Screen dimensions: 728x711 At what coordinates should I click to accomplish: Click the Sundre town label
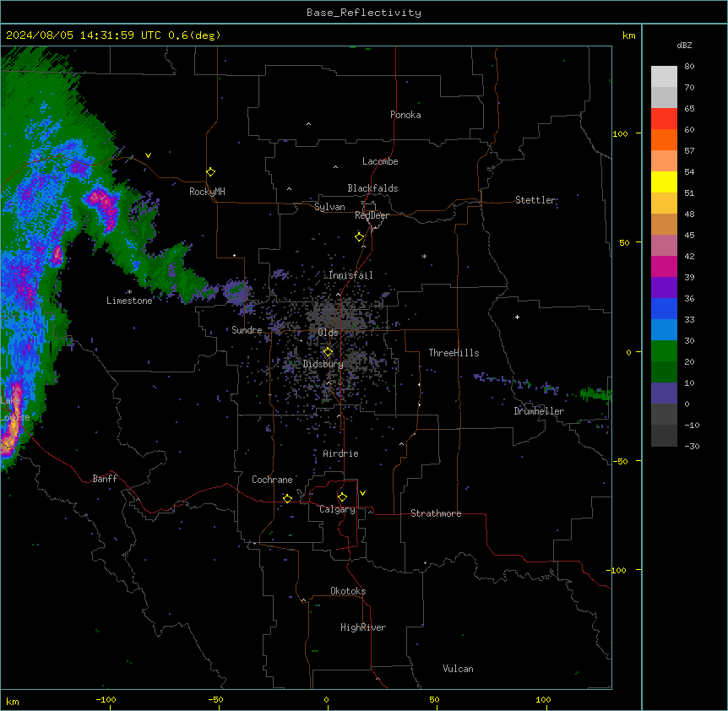coord(247,330)
